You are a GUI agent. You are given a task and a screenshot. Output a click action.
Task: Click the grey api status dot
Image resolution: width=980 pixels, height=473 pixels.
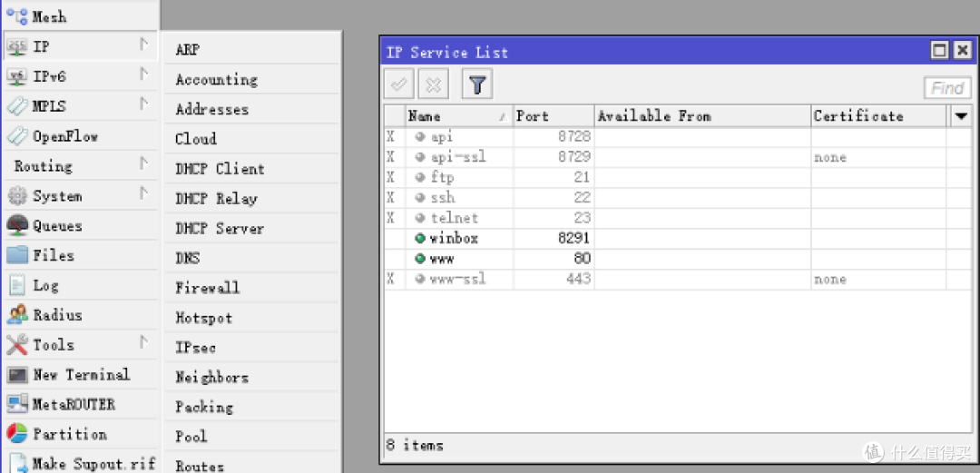pos(419,137)
